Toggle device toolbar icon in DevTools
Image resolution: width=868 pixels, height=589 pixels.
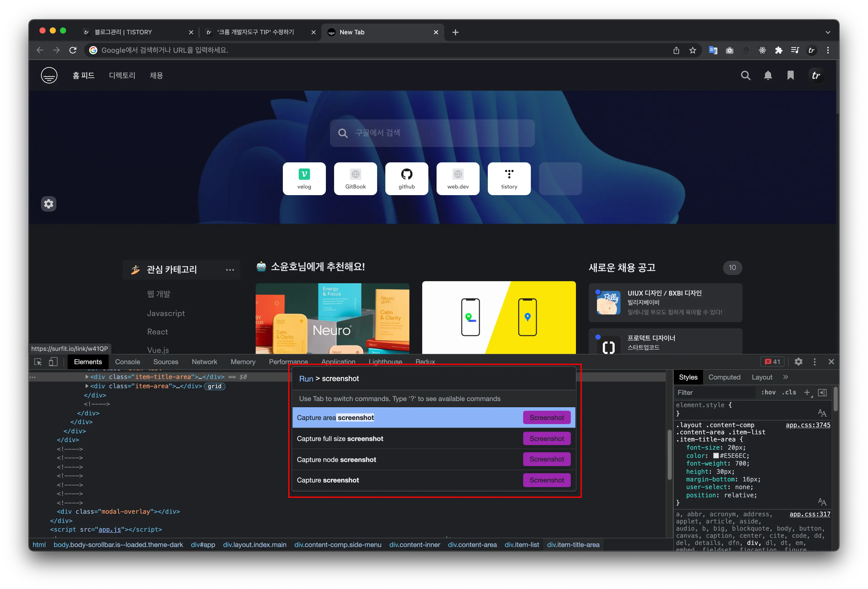[53, 362]
